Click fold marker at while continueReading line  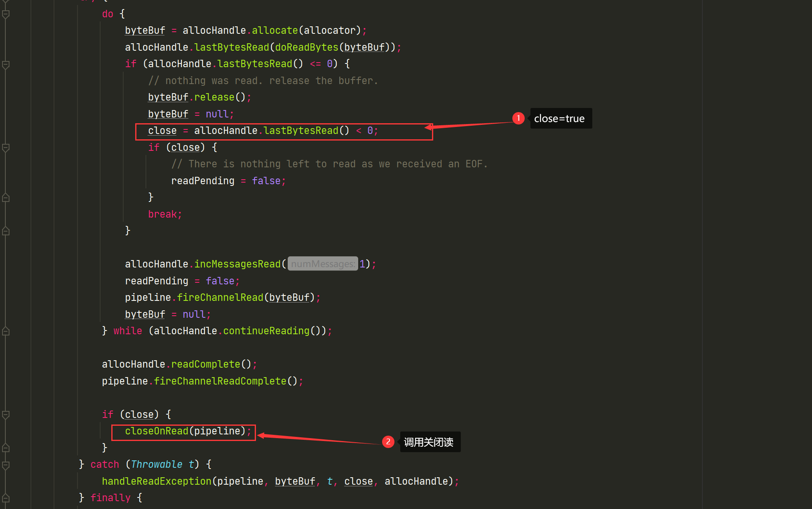6,331
